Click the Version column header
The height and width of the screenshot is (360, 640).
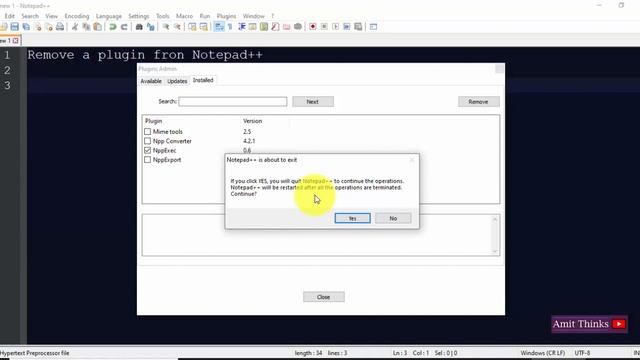tap(252, 121)
